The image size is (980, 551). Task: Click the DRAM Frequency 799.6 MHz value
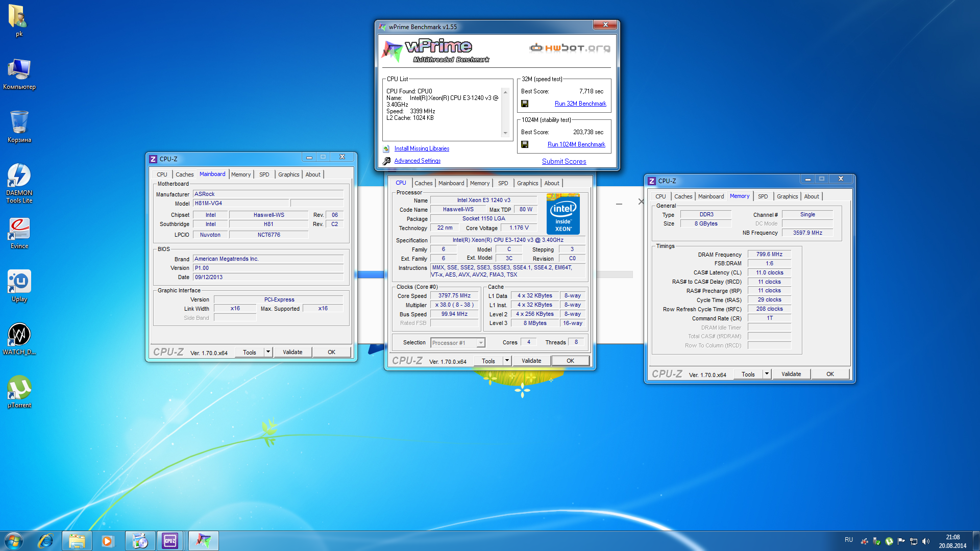[x=769, y=254]
